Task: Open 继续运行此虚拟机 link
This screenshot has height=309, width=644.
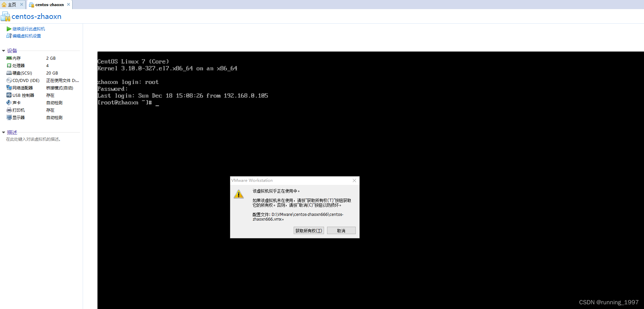Action: point(29,29)
